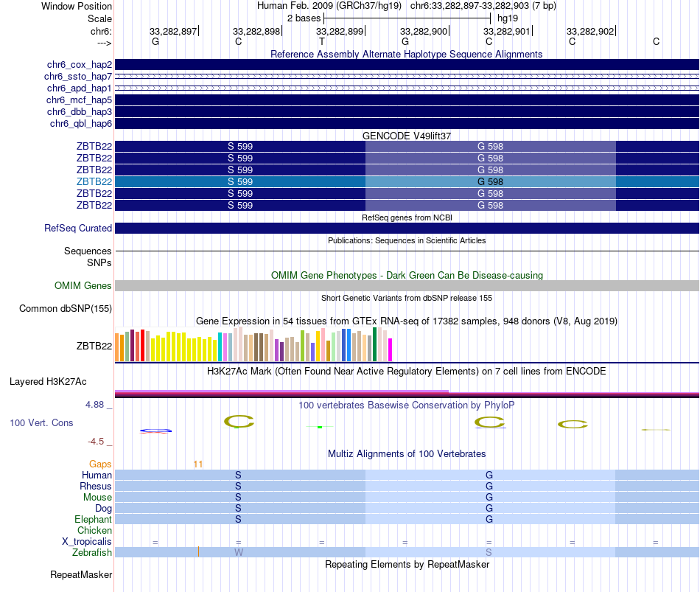
Task: Click the highlighted light-blue ZBTB22 transcript label
Action: point(94,182)
